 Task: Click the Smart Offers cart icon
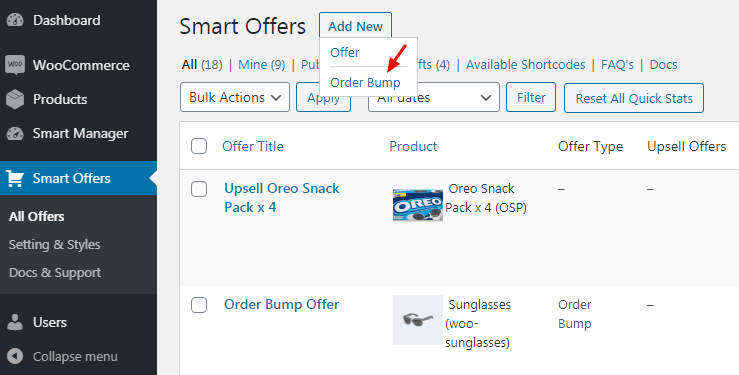[x=15, y=179]
